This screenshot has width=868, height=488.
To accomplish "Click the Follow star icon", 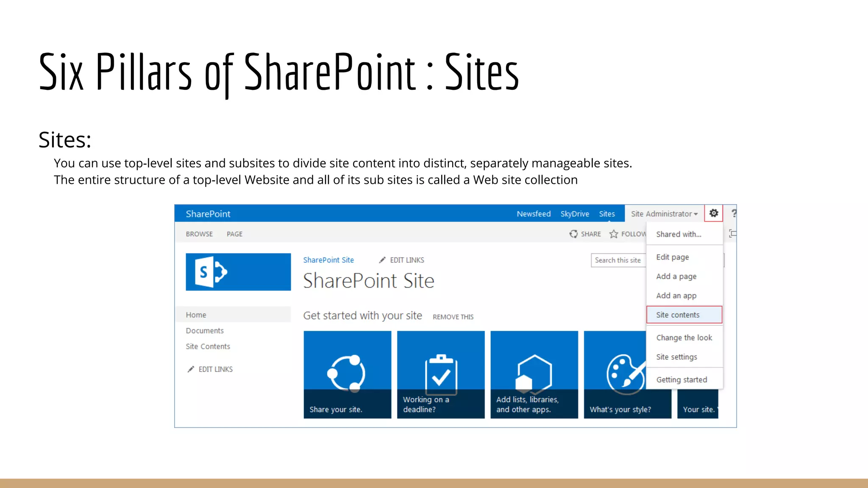I will 614,234.
